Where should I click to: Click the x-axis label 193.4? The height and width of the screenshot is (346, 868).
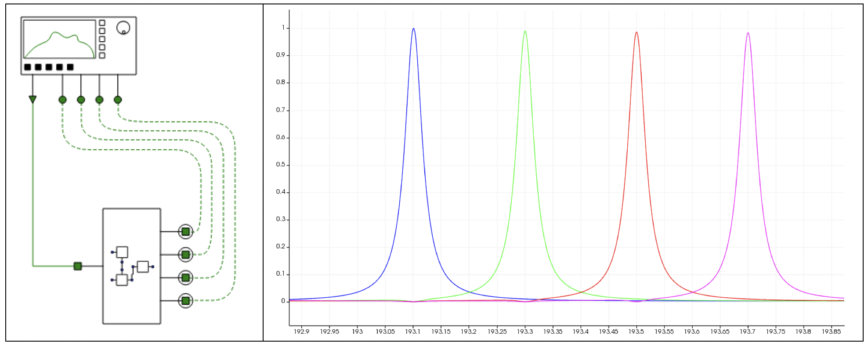coord(581,332)
